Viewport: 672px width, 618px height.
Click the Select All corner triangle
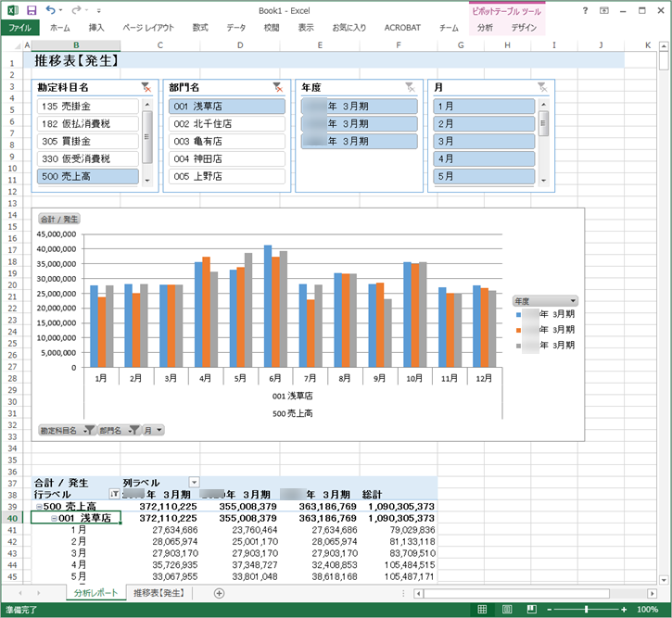click(18, 45)
